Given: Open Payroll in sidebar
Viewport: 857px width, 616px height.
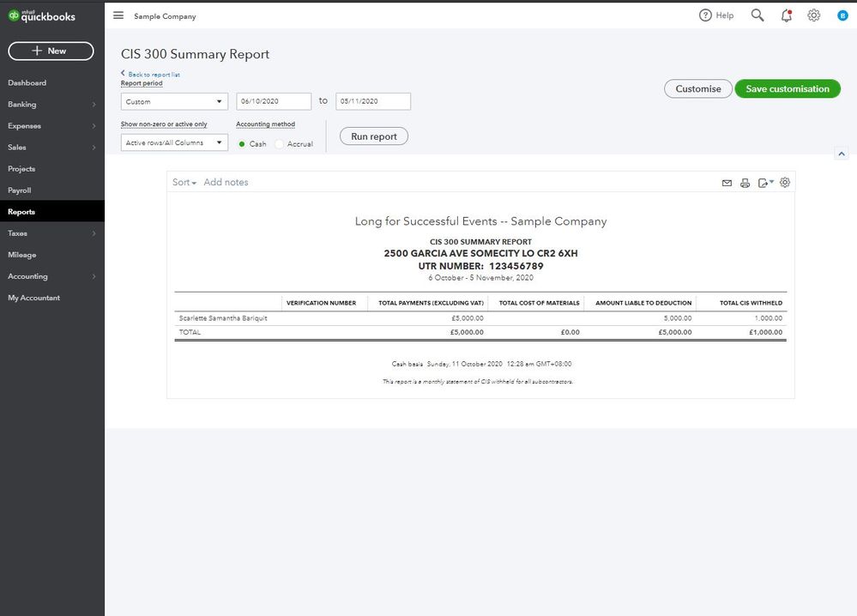Looking at the screenshot, I should [x=20, y=190].
